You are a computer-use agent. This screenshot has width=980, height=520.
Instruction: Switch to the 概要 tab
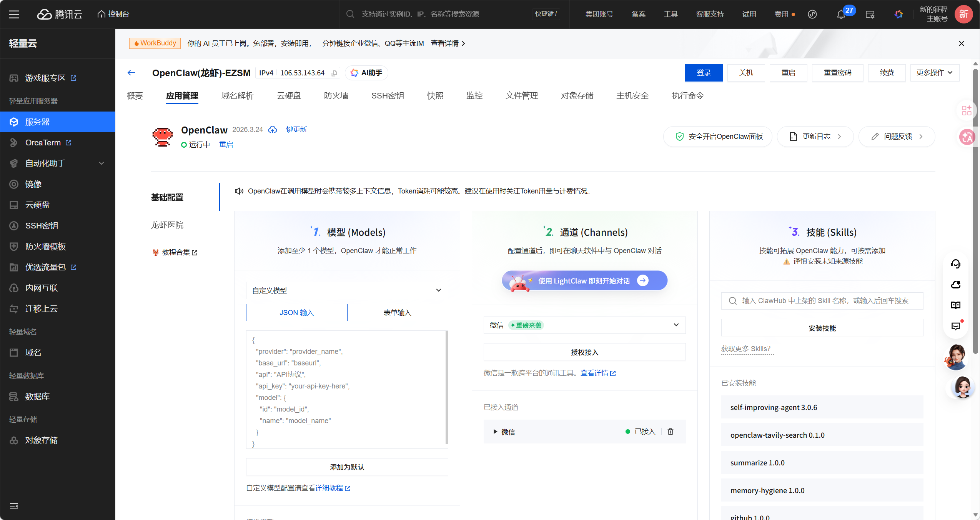point(135,96)
